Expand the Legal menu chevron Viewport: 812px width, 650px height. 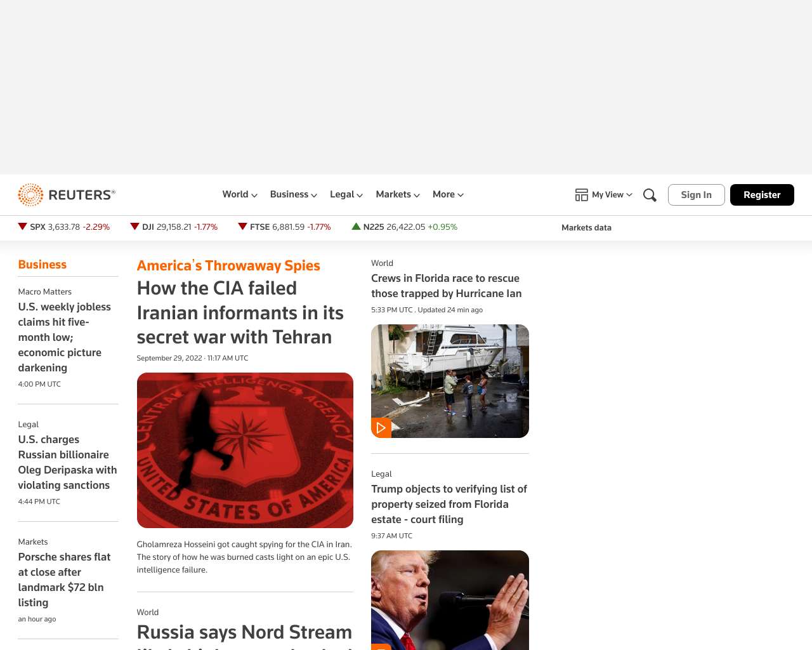(360, 195)
